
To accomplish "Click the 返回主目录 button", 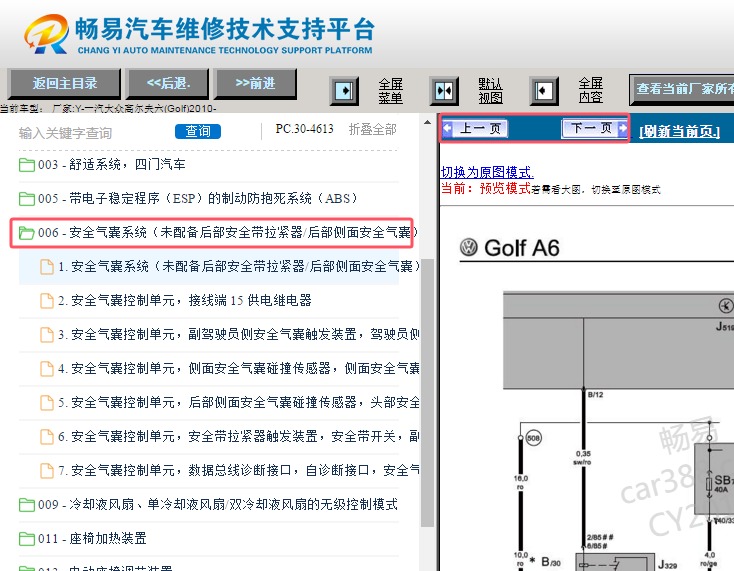I will 64,83.
